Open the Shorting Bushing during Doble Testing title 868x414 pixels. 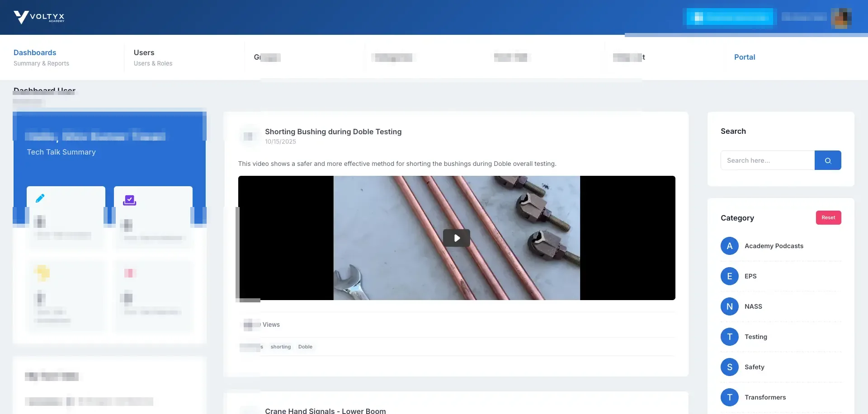tap(333, 132)
